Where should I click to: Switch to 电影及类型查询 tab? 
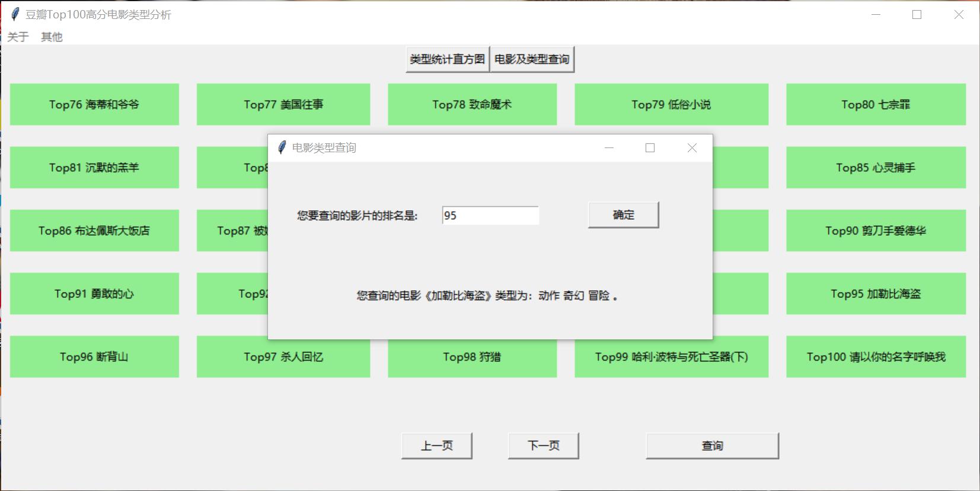[532, 59]
